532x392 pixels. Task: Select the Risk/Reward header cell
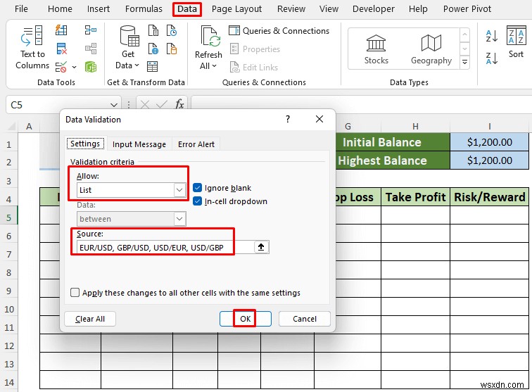point(489,197)
